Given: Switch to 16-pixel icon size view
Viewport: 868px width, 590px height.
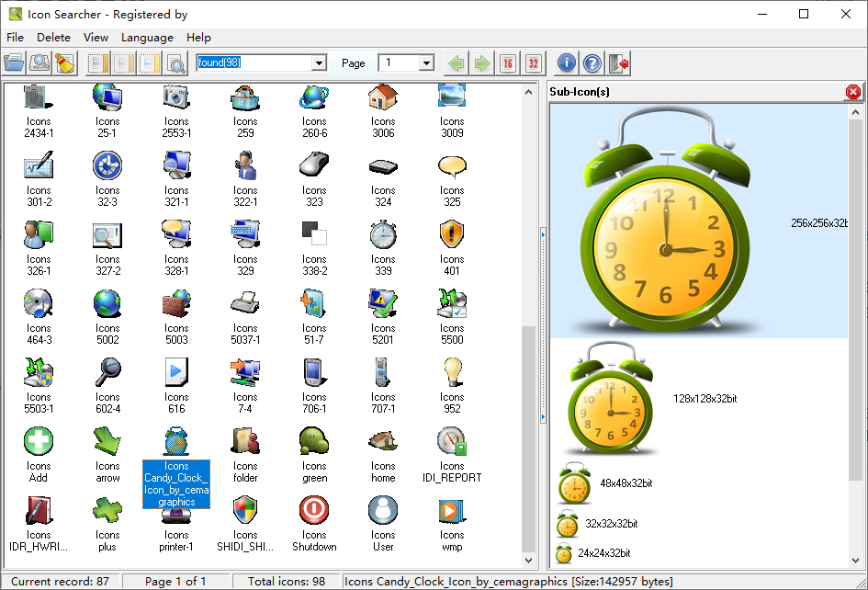Looking at the screenshot, I should click(x=508, y=62).
